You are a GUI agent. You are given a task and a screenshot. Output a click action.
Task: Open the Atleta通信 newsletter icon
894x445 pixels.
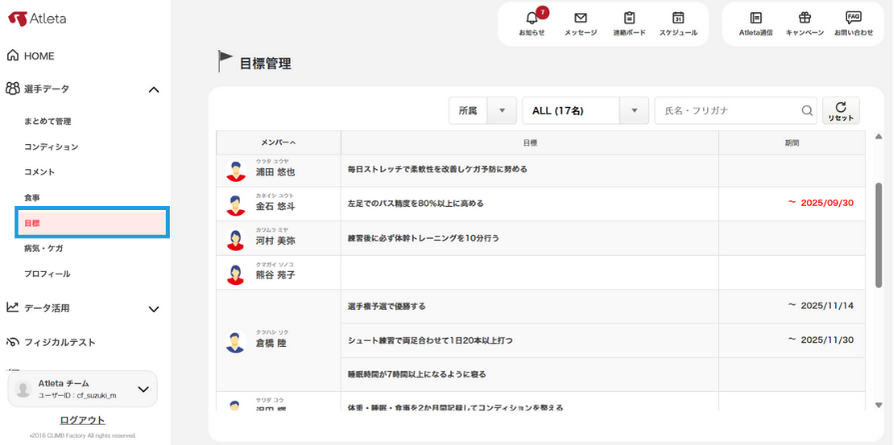[756, 19]
